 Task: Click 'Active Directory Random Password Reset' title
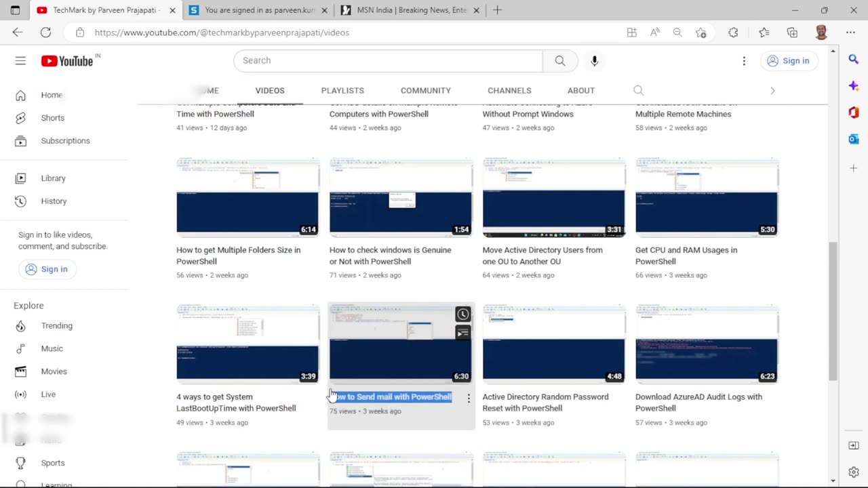[545, 403]
